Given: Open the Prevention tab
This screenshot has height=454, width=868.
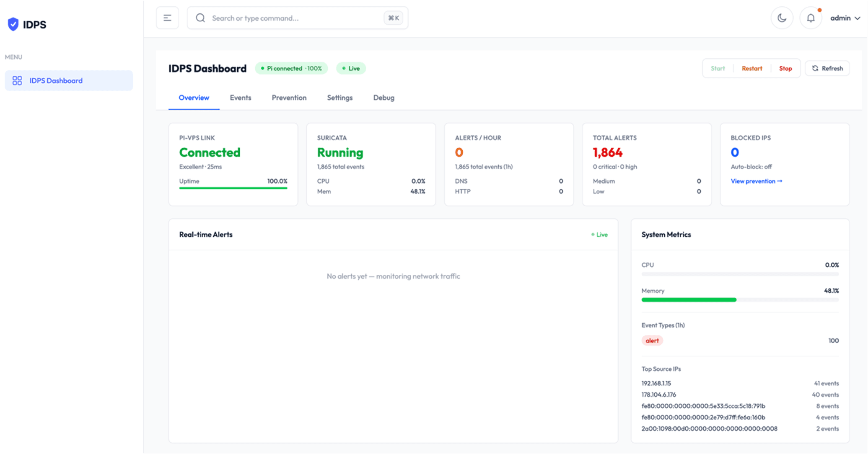Looking at the screenshot, I should pyautogui.click(x=289, y=98).
